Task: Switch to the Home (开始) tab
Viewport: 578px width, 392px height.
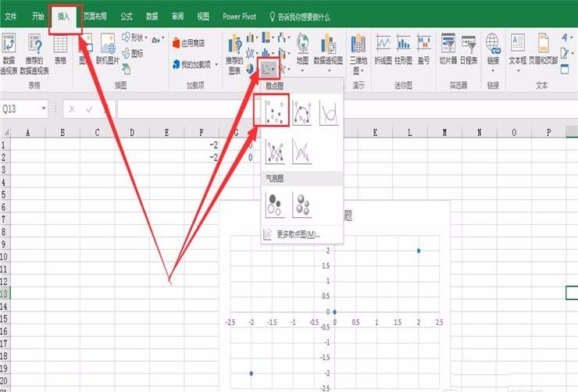Action: tap(37, 16)
